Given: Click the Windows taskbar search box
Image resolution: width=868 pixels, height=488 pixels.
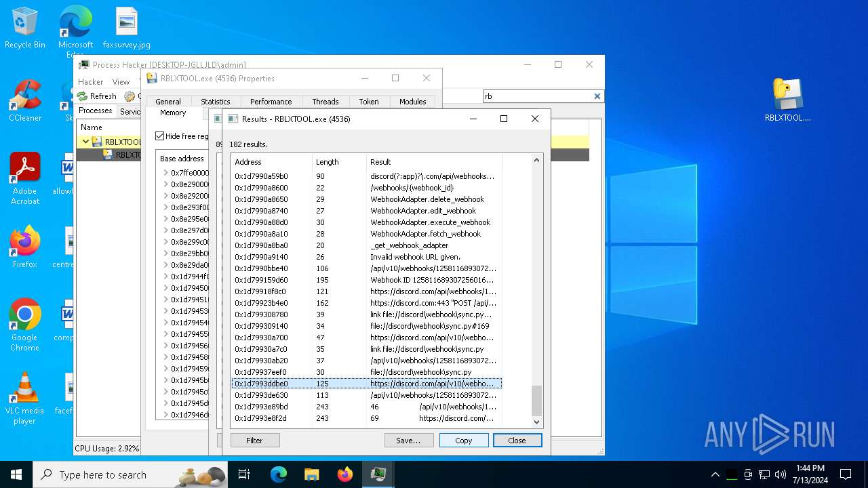Looking at the screenshot, I should 130,474.
